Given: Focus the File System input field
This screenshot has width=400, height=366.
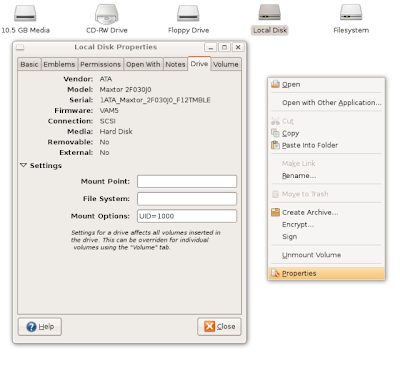Looking at the screenshot, I should click(187, 199).
